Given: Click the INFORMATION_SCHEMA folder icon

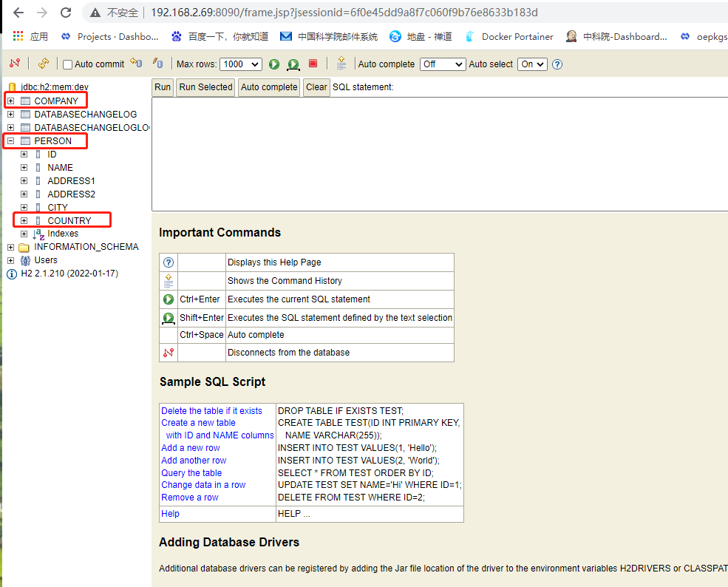Looking at the screenshot, I should pyautogui.click(x=24, y=247).
